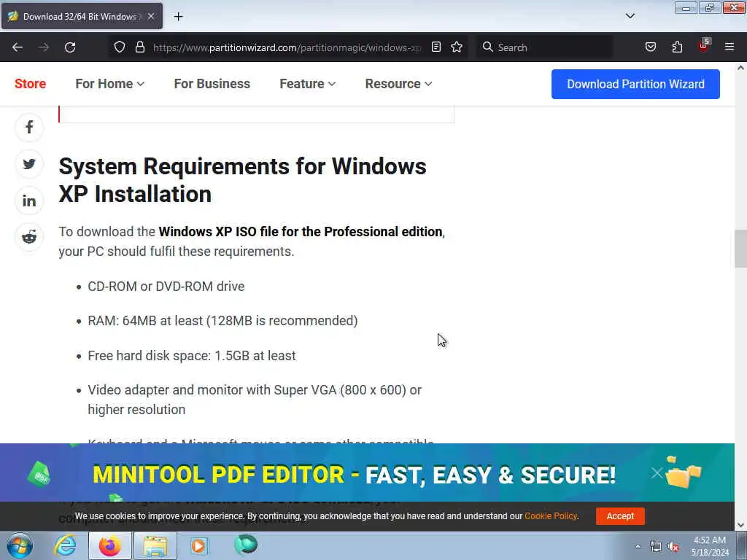This screenshot has width=747, height=560.
Task: Open tracking protection shield icon
Action: click(120, 47)
